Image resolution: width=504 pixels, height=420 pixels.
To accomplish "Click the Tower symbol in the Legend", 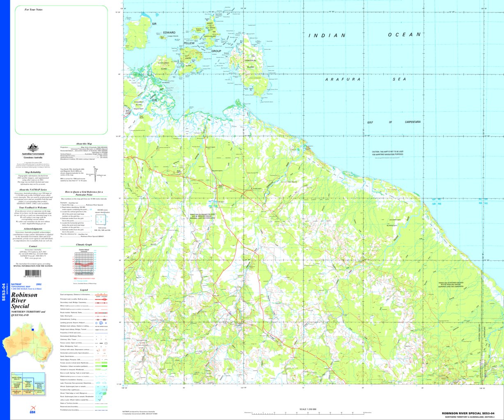I will tap(105, 339).
